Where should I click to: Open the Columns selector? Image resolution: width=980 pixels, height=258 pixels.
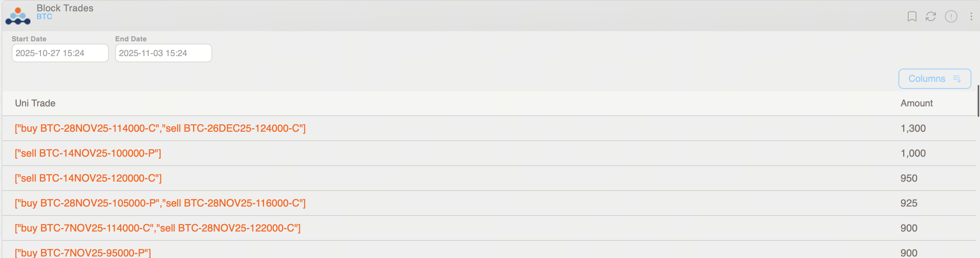point(934,79)
